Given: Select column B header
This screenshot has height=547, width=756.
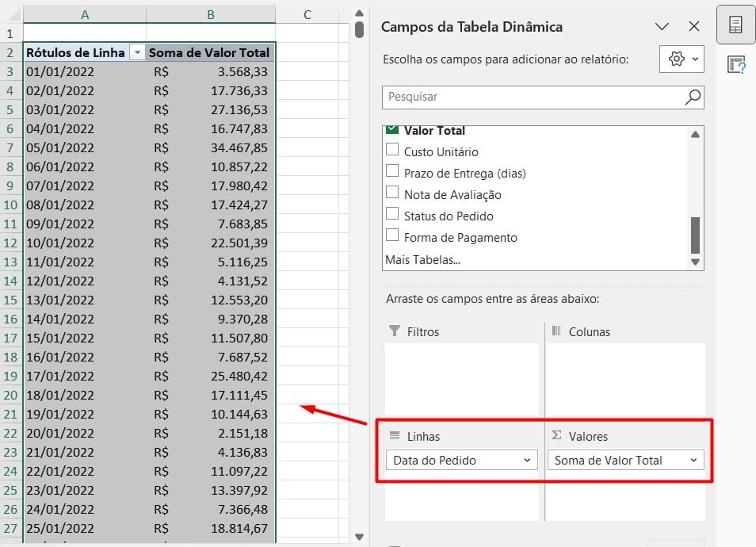Looking at the screenshot, I should click(211, 14).
